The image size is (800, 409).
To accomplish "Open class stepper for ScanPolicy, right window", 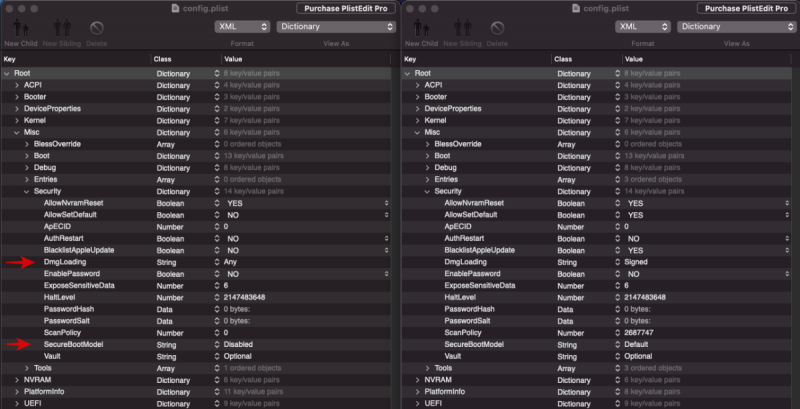I will coord(617,333).
